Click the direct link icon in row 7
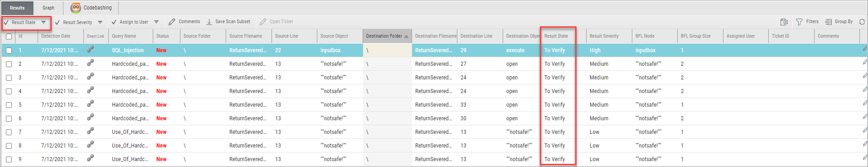 click(91, 131)
